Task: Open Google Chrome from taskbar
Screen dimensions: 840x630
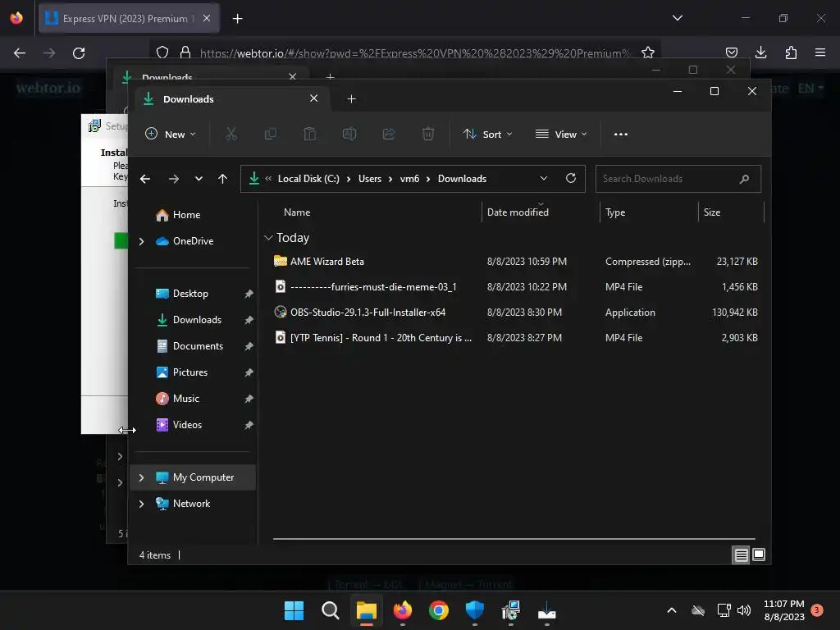Action: pos(439,610)
